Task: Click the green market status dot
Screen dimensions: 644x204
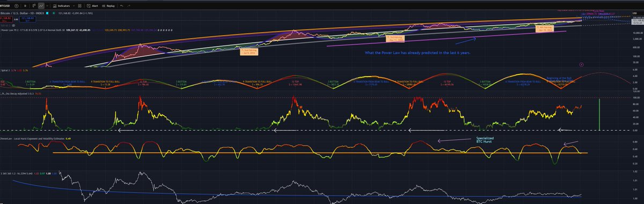Action: [54, 13]
